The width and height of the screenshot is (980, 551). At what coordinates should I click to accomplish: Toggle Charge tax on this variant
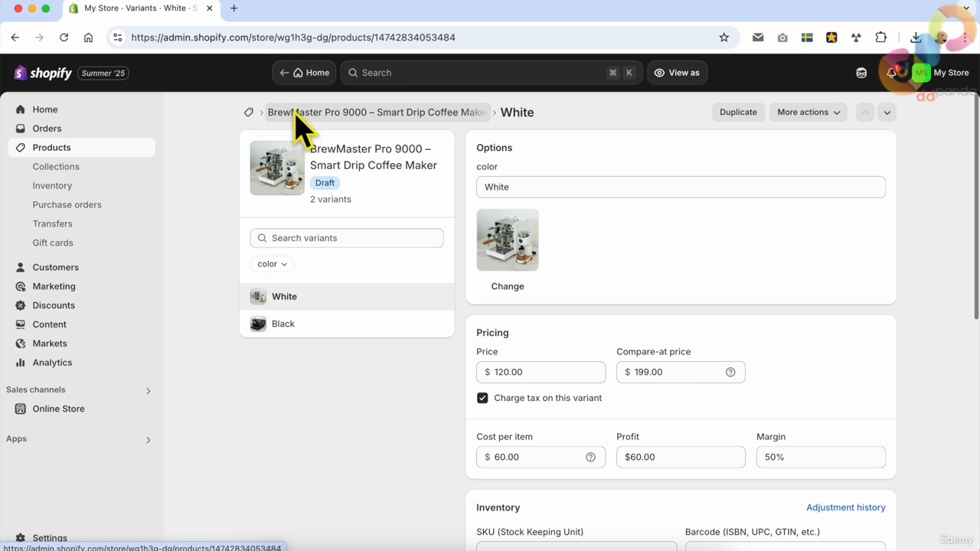coord(482,398)
